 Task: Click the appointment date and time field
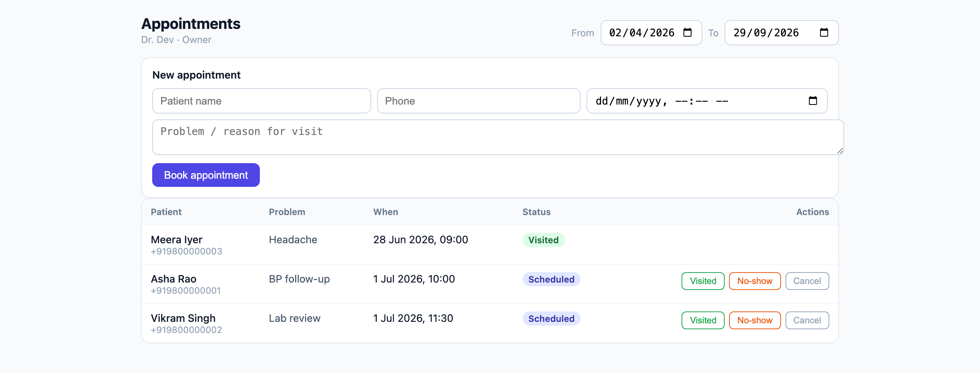click(707, 101)
